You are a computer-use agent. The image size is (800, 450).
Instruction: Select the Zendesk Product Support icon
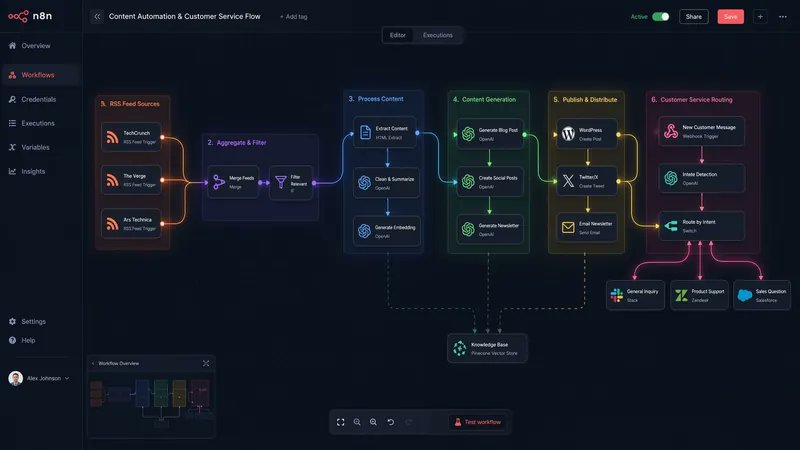pos(681,295)
